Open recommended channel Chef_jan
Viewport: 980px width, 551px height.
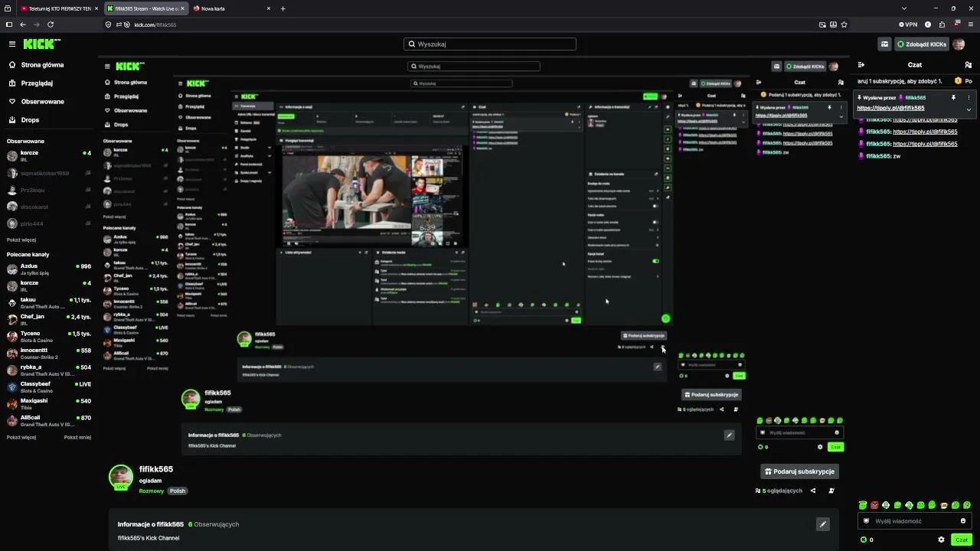[x=49, y=319]
